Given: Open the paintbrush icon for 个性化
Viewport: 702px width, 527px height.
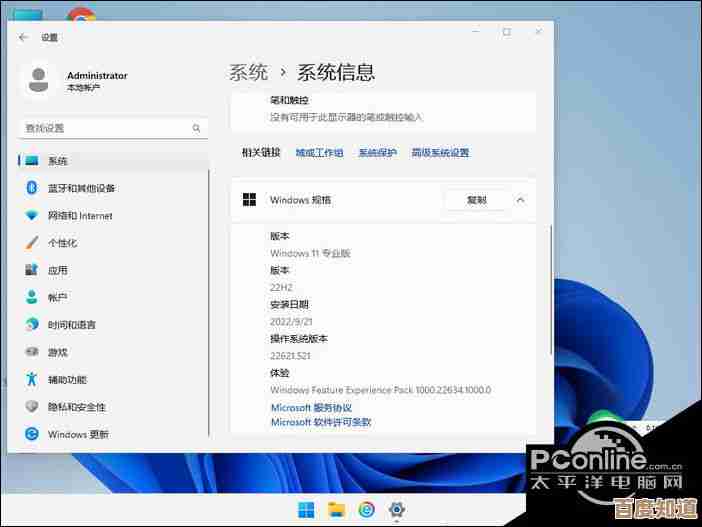Looking at the screenshot, I should pos(32,243).
